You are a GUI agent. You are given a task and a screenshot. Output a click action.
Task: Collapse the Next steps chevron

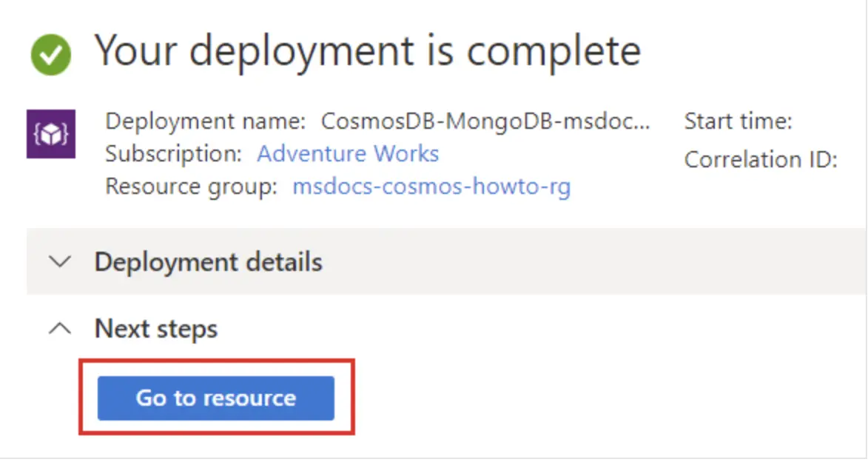(60, 329)
